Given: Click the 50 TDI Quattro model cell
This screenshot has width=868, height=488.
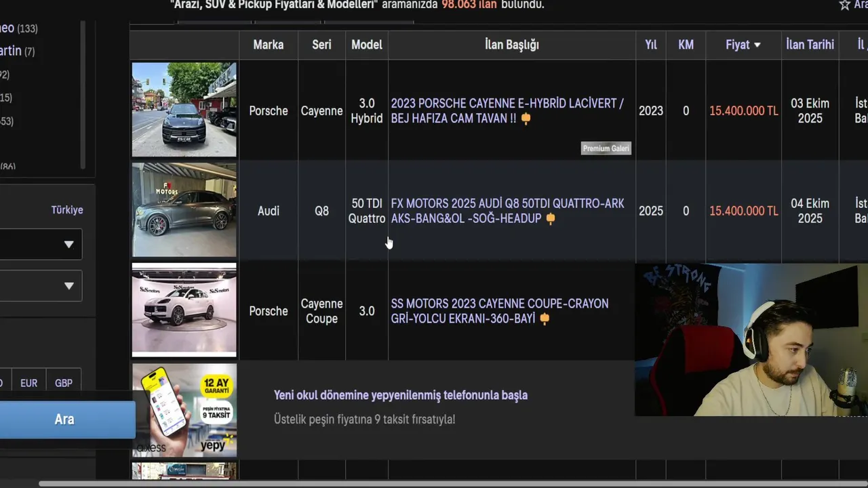Looking at the screenshot, I should click(x=367, y=211).
